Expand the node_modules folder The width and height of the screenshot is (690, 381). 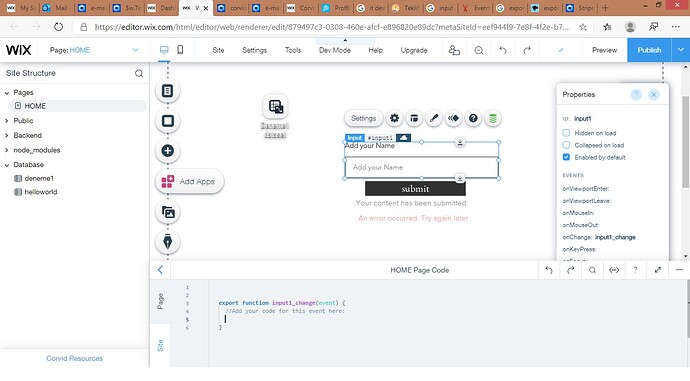[x=7, y=150]
